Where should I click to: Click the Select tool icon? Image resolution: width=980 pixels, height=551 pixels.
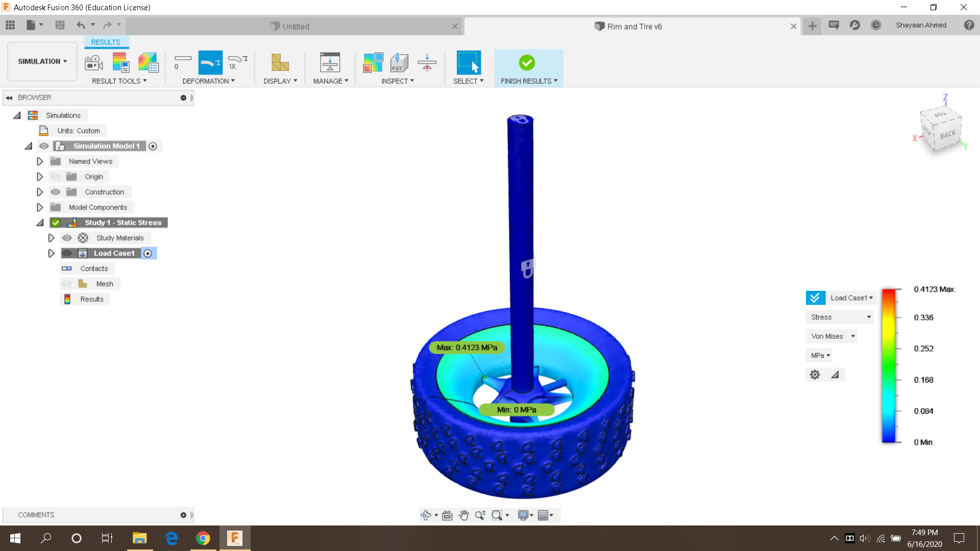[x=468, y=63]
